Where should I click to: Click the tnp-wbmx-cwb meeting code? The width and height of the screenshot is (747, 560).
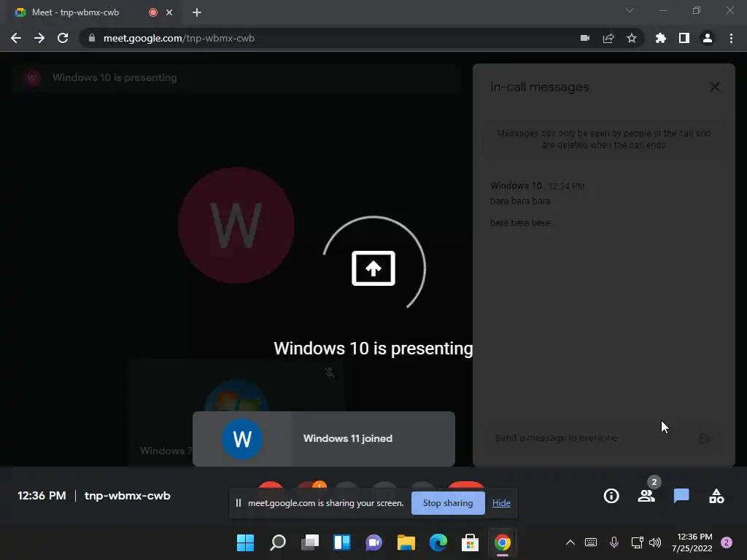coord(127,496)
